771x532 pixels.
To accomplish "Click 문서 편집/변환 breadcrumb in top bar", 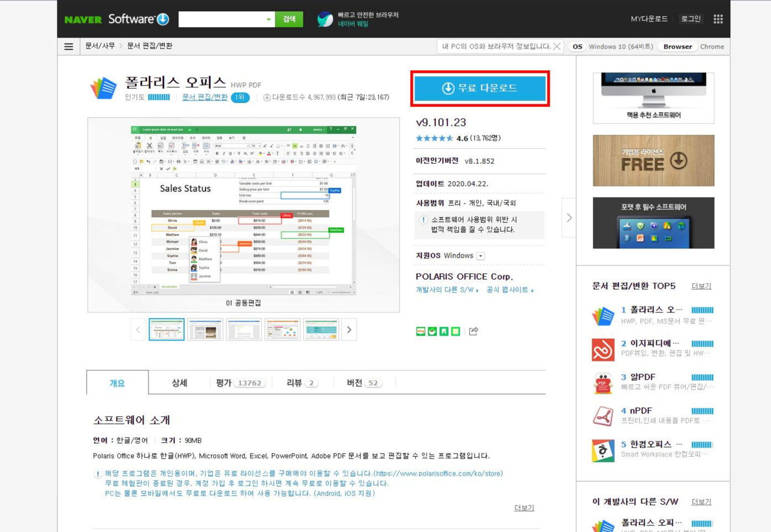I will (150, 46).
